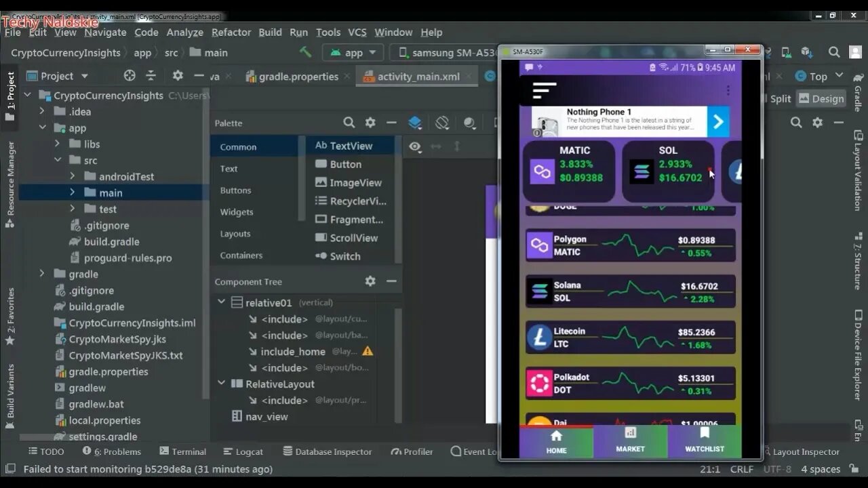This screenshot has height=488, width=868.
Task: Select ImageView in the Palette list
Action: [349, 182]
